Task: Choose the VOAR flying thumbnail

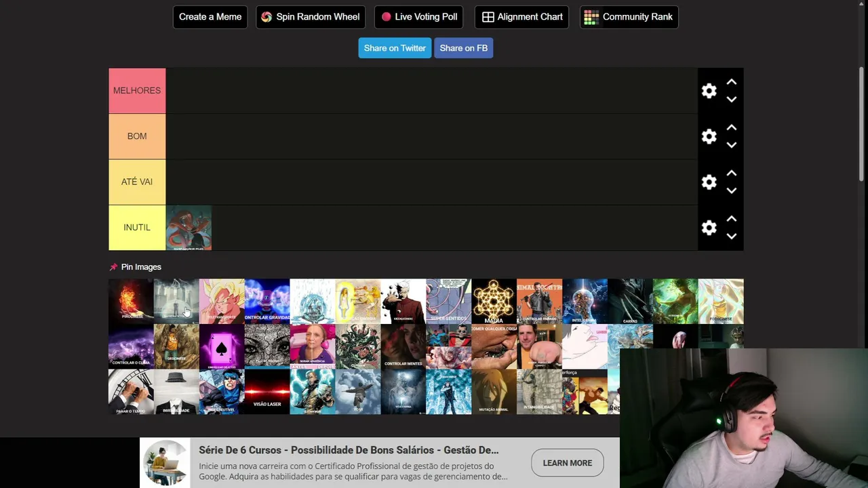Action: click(357, 392)
